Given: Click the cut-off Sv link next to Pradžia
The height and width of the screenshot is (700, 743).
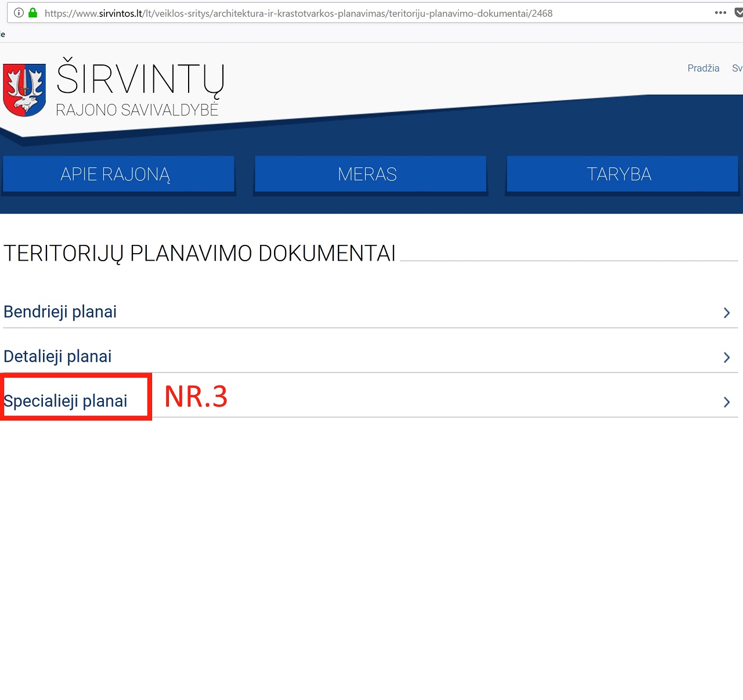Looking at the screenshot, I should [737, 68].
